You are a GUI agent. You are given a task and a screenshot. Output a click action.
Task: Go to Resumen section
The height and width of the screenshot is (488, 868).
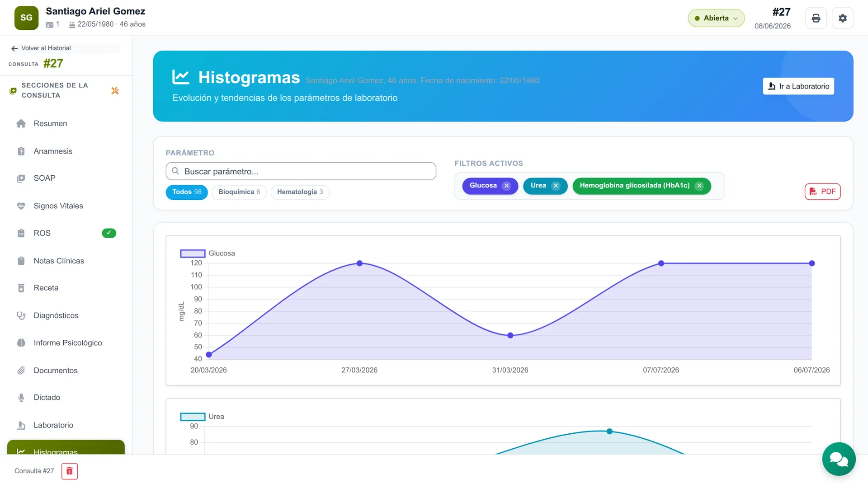click(x=66, y=124)
